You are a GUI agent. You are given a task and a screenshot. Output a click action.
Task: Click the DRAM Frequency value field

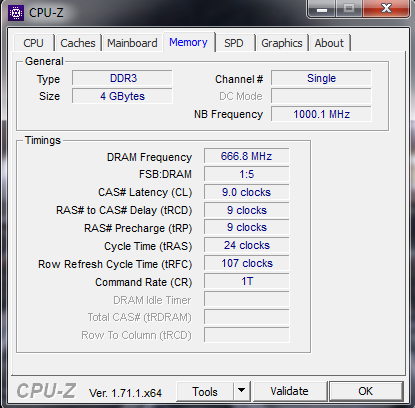click(247, 156)
